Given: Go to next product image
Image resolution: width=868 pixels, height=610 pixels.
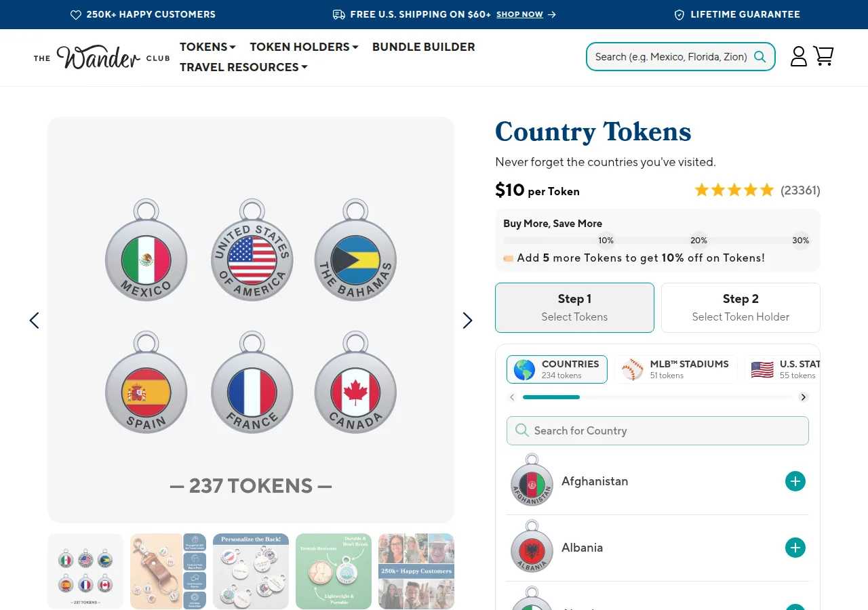Looking at the screenshot, I should [x=467, y=320].
